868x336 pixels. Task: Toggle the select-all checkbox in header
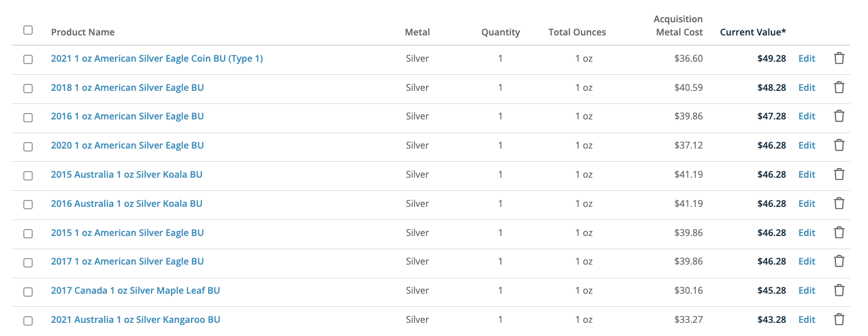28,30
